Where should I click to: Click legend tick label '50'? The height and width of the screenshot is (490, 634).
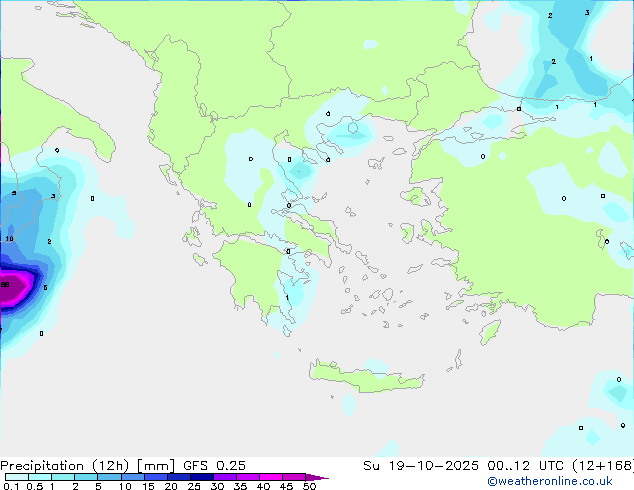(309, 486)
